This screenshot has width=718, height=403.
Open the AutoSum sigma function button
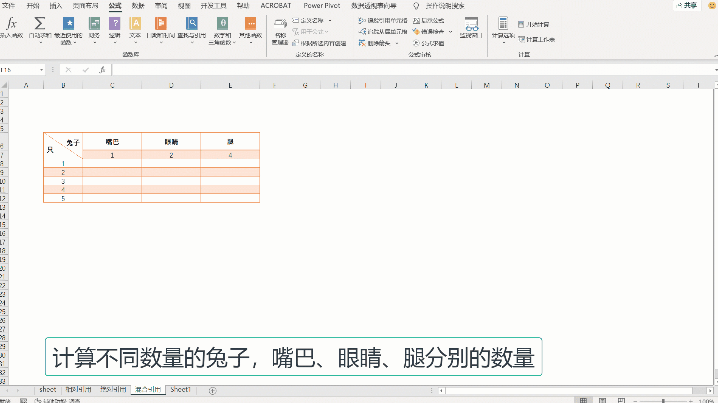pos(40,30)
